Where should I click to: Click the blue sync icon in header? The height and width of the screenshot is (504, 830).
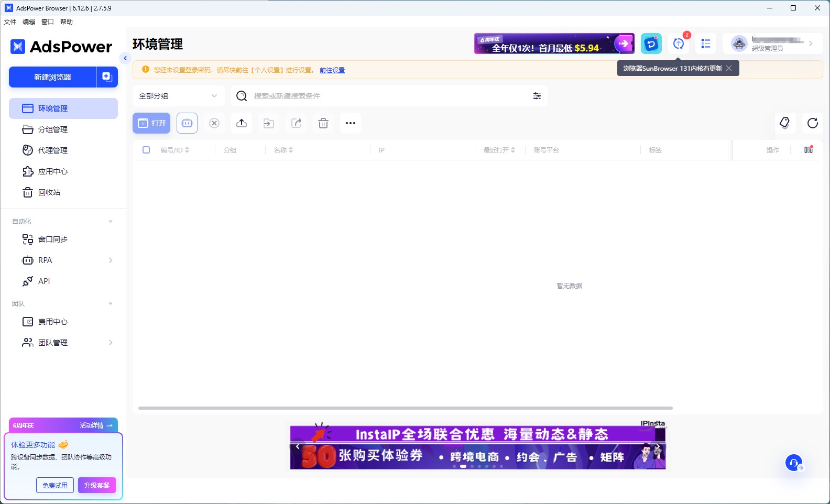tap(651, 43)
